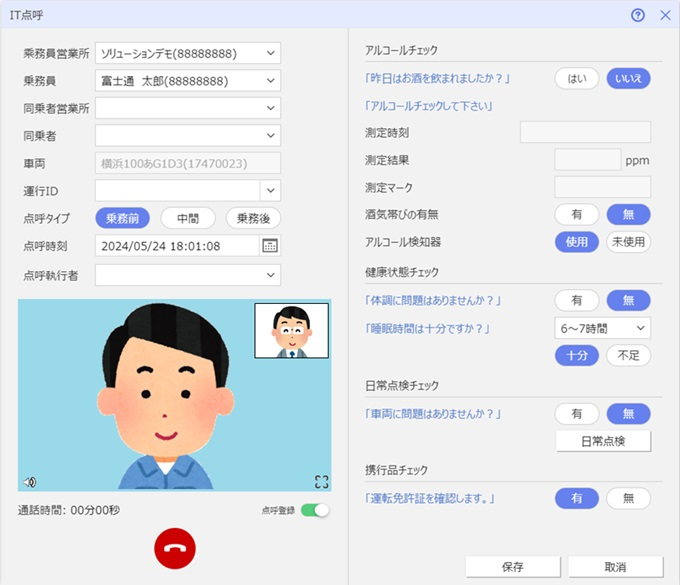The height and width of the screenshot is (585, 680).
Task: Mark sleep as 十分
Action: pyautogui.click(x=577, y=356)
